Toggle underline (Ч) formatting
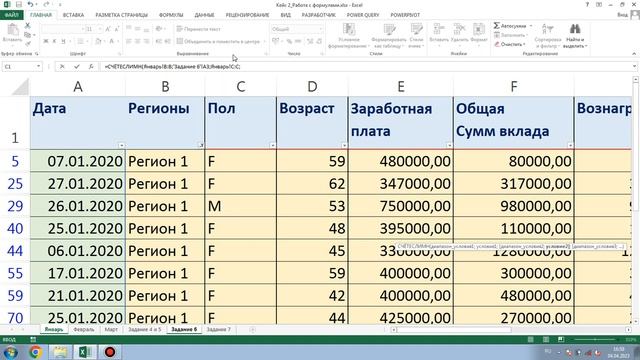The height and width of the screenshot is (360, 640). pyautogui.click(x=63, y=41)
